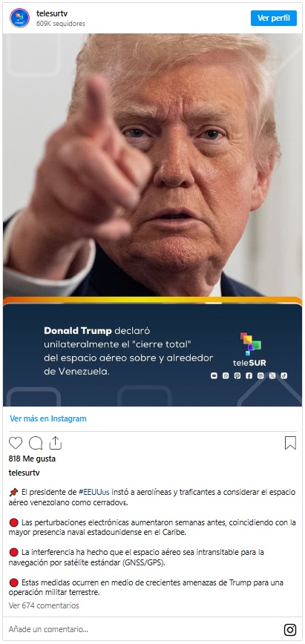Save the post with the bookmark icon
305x644 pixels.
pos(290,443)
